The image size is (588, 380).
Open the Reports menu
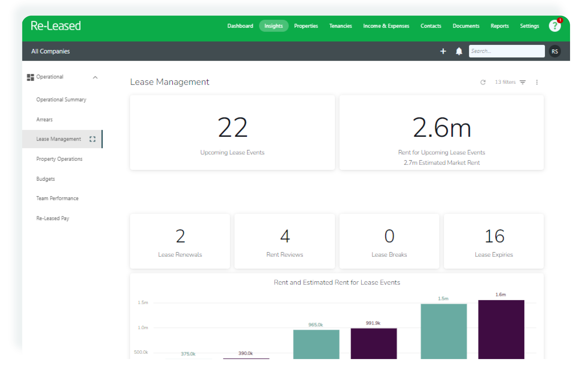tap(499, 26)
